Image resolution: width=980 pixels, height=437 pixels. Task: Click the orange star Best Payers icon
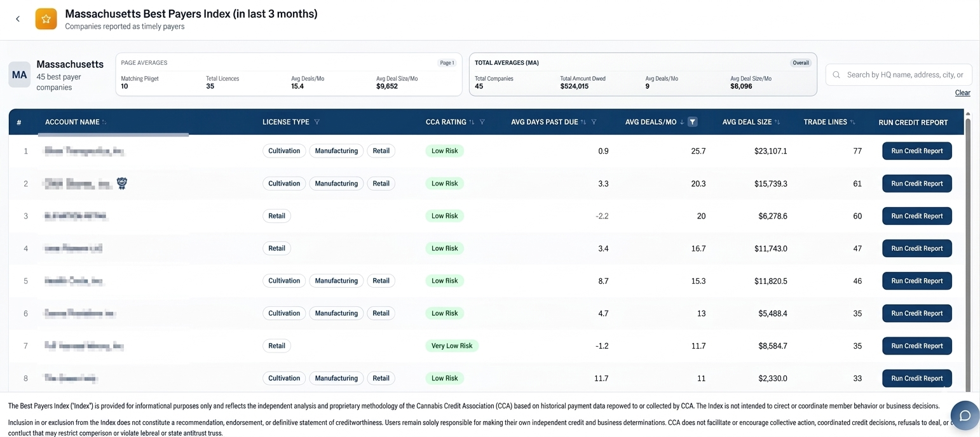coord(46,19)
